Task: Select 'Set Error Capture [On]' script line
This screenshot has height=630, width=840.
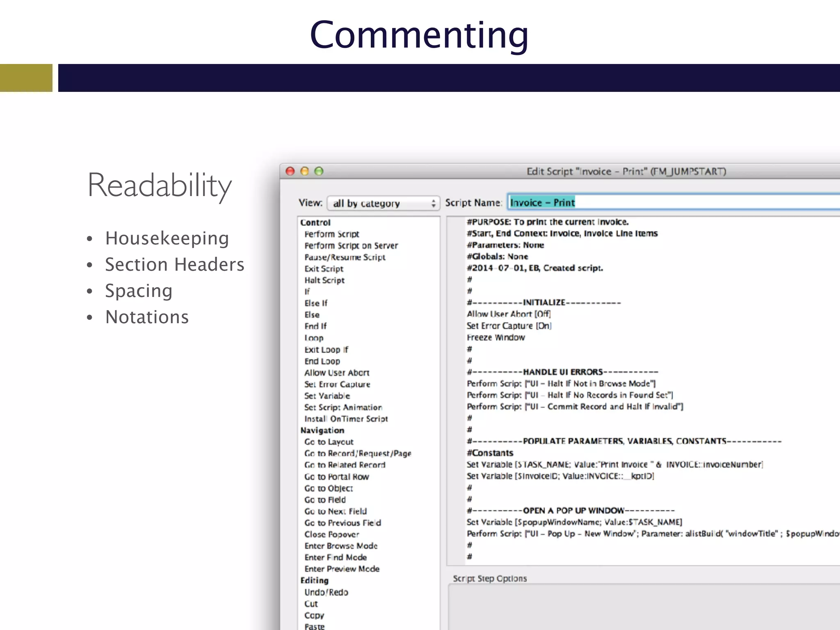Action: pos(509,326)
